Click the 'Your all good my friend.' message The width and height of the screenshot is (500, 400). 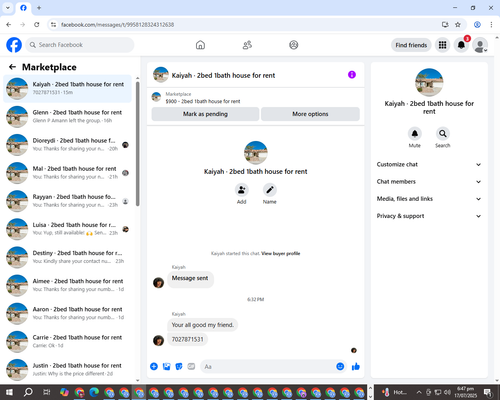[x=203, y=325]
